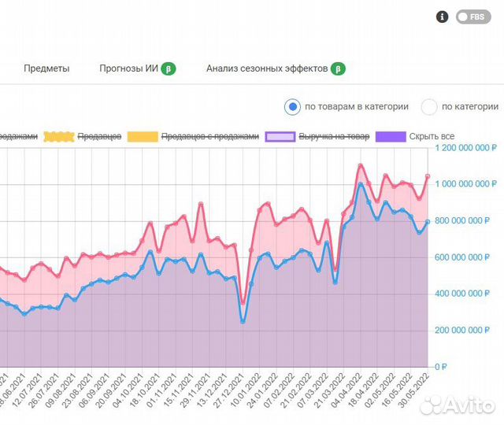Click the info icon near FBS
504x425 pixels.
pos(443,17)
